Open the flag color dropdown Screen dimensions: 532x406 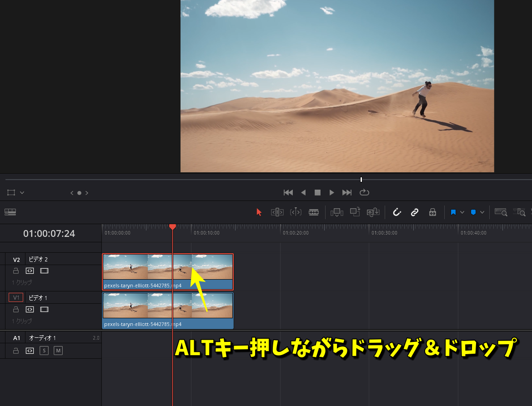(462, 212)
